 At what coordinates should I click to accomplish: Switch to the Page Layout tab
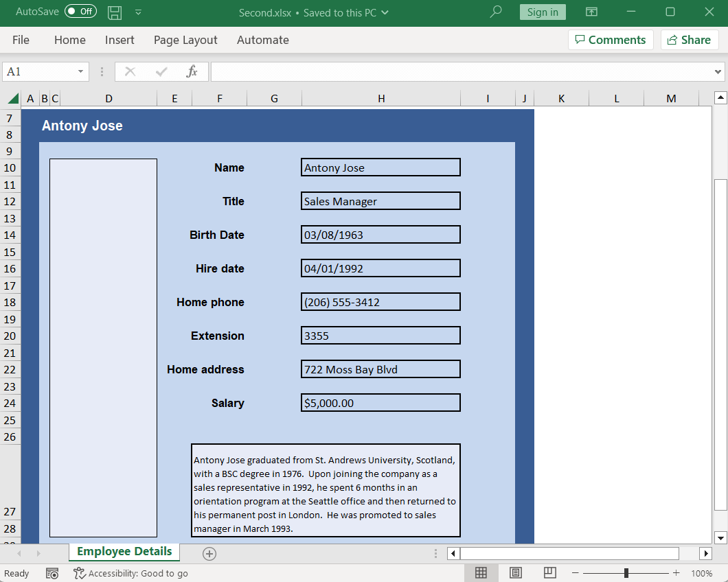(185, 40)
